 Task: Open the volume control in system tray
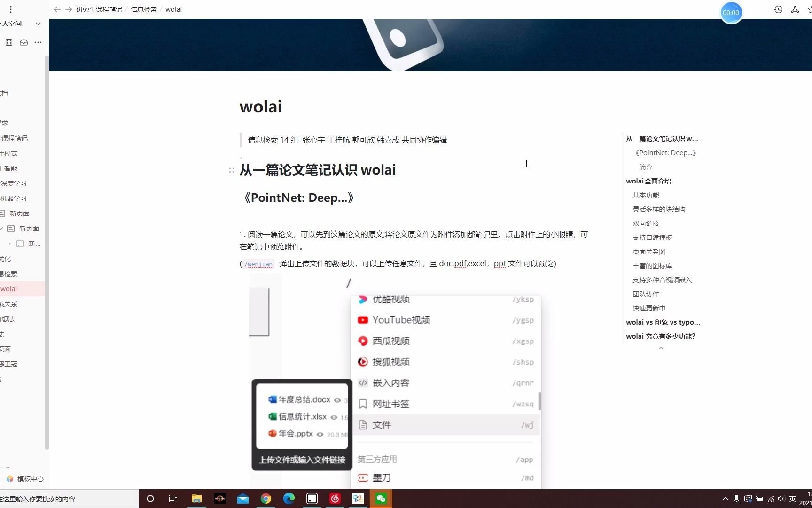[x=781, y=499]
